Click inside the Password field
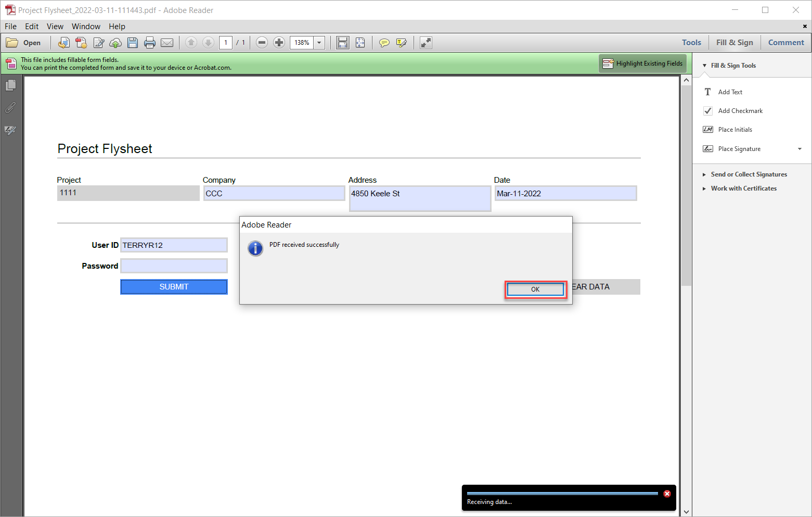This screenshot has width=812, height=517. [174, 266]
